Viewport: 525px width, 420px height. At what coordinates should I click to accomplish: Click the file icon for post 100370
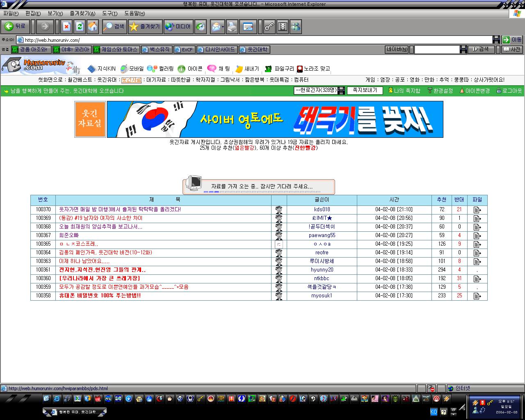coord(477,210)
